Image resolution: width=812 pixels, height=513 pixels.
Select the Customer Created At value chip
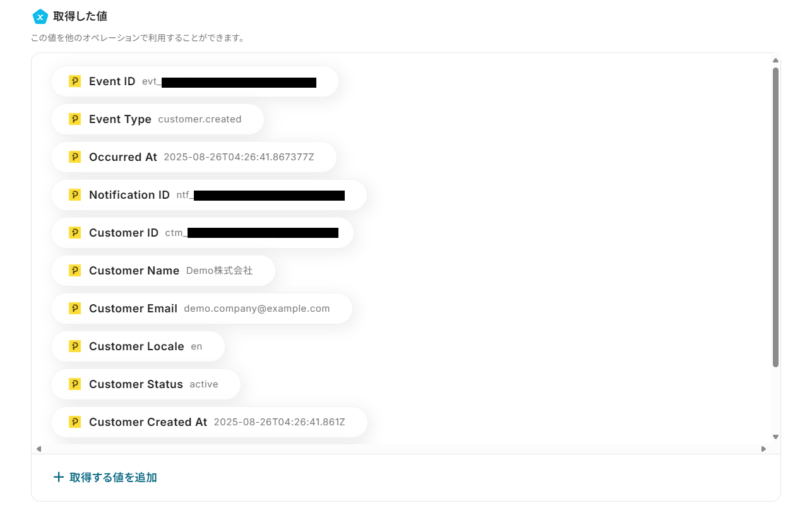point(209,422)
